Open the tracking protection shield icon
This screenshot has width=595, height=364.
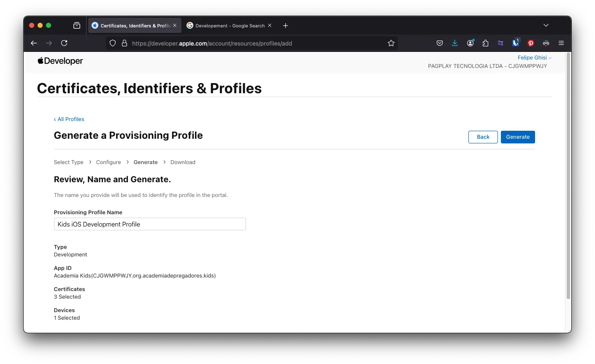tap(113, 43)
